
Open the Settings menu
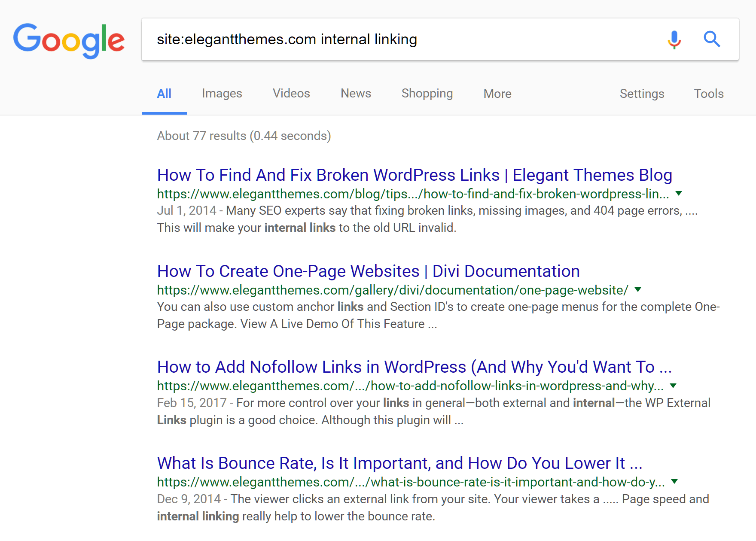click(642, 94)
